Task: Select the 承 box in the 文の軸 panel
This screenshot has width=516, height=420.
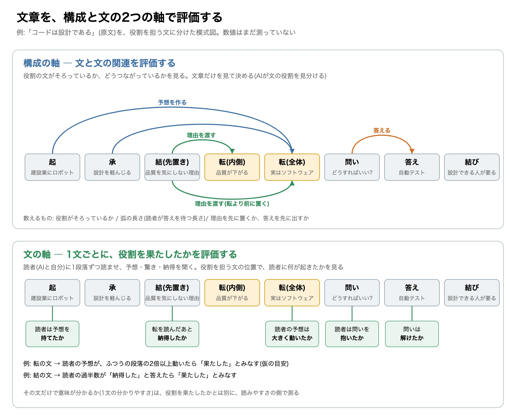Action: [112, 293]
